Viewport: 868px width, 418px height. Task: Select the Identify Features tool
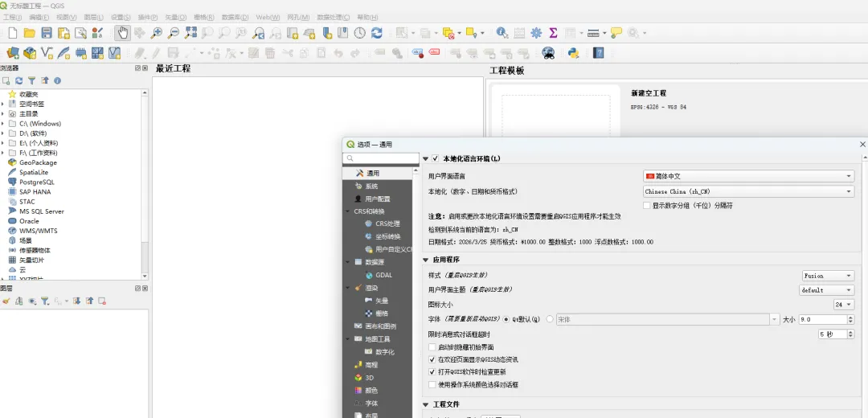(502, 33)
